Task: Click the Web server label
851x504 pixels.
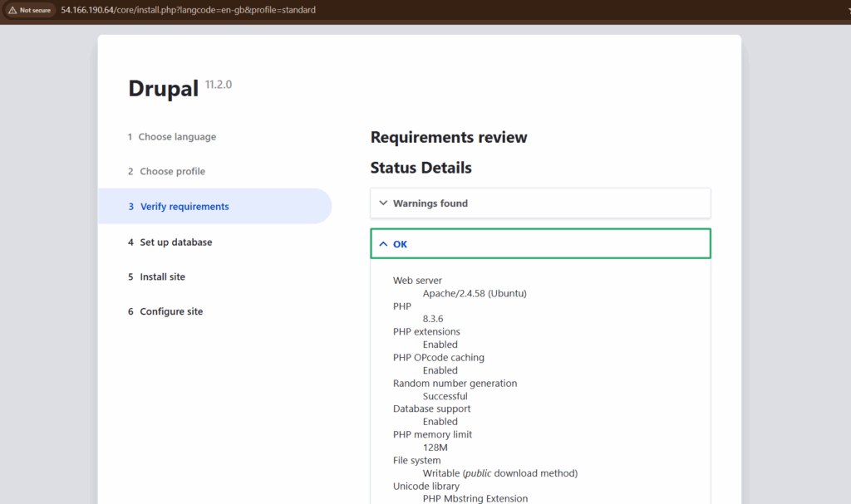Action: (x=417, y=281)
